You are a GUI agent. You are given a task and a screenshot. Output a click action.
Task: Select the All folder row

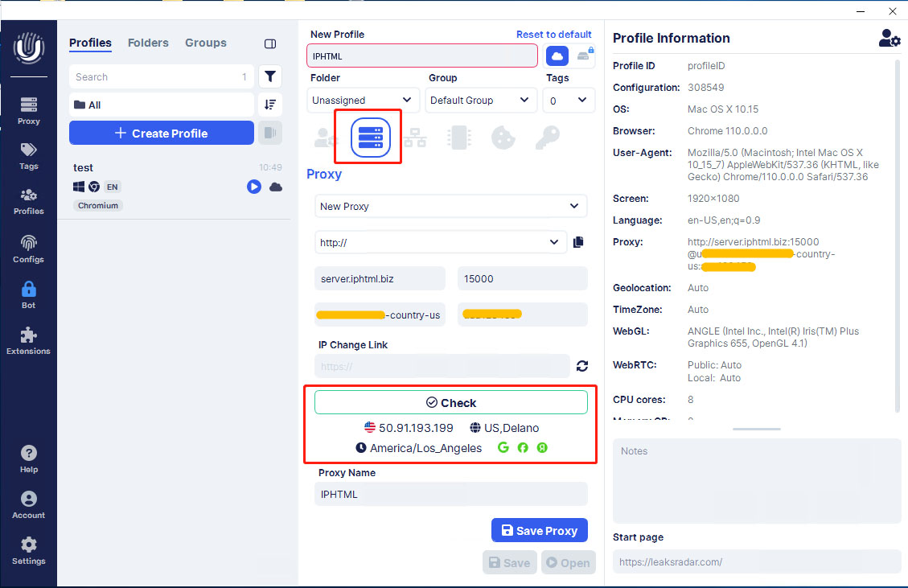(x=161, y=105)
